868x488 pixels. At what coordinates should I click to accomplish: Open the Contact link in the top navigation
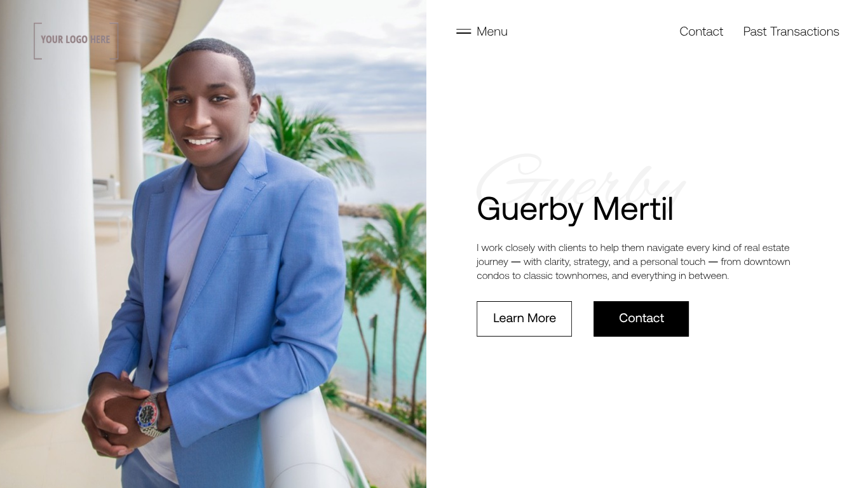[701, 32]
